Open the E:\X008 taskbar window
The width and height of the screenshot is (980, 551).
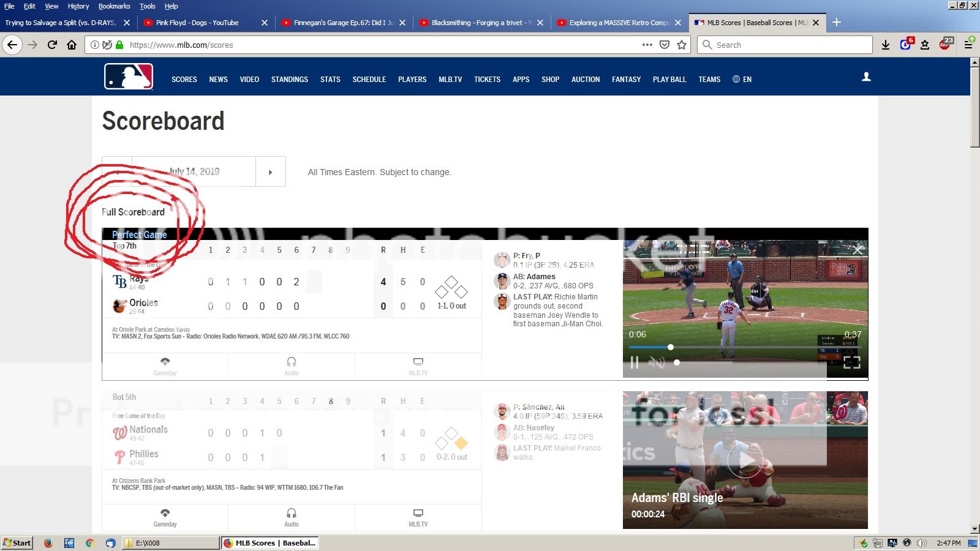tap(171, 543)
